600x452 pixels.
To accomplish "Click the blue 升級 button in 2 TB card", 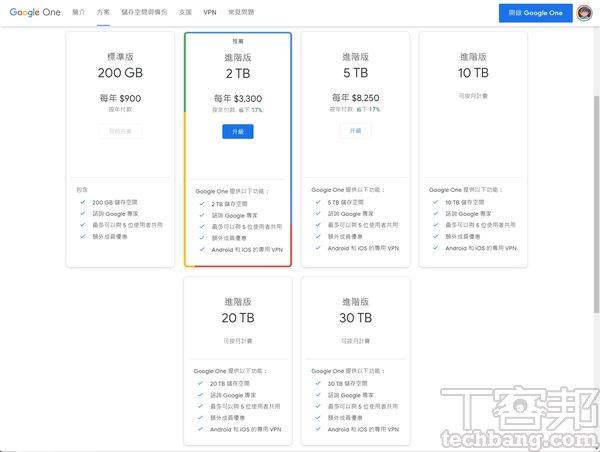I will [238, 131].
